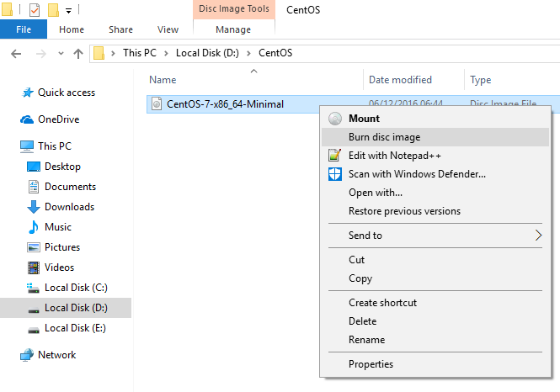This screenshot has height=392, width=560.
Task: Select This PC in navigation pane
Action: (55, 146)
